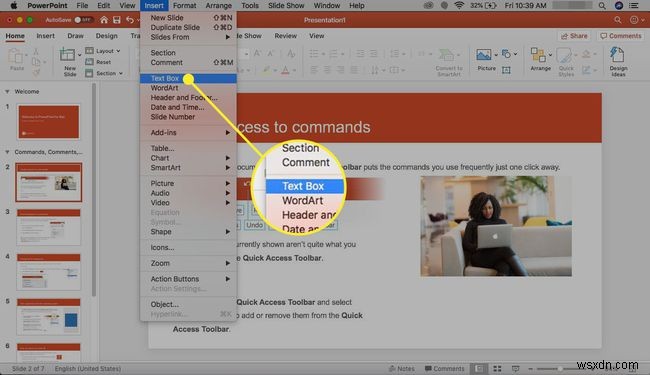Click the New Slide icon

point(68,54)
